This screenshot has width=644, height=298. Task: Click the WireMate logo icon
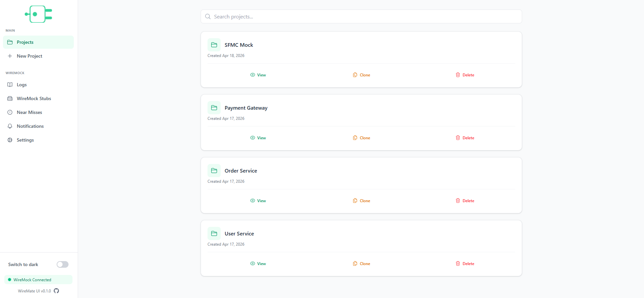39,14
